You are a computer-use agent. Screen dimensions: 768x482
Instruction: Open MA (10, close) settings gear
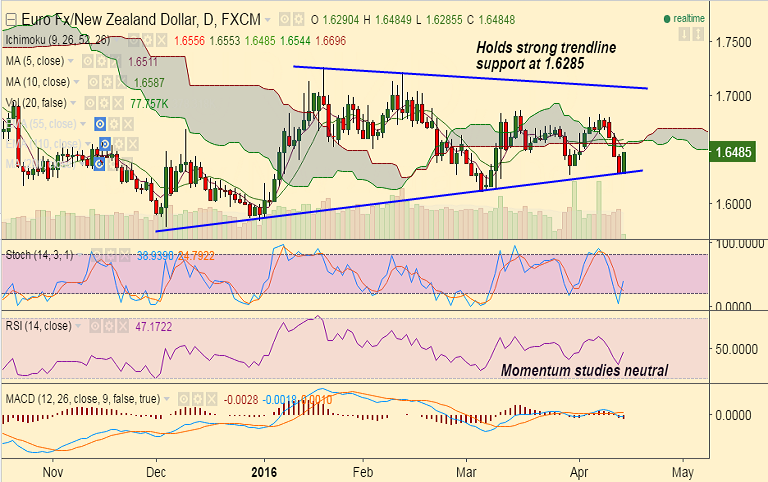pos(106,82)
